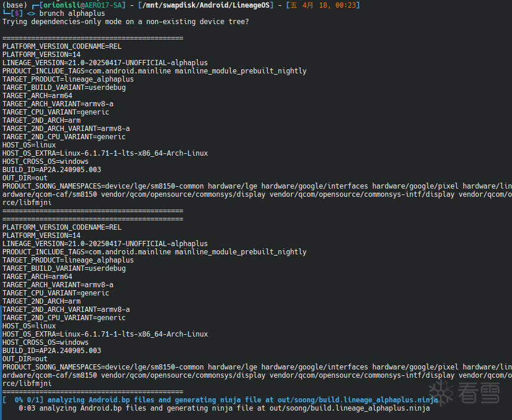
Task: Click TARGET_PRODUCT=lineage_alphaplus in the upper block
Action: pyautogui.click(x=68, y=79)
